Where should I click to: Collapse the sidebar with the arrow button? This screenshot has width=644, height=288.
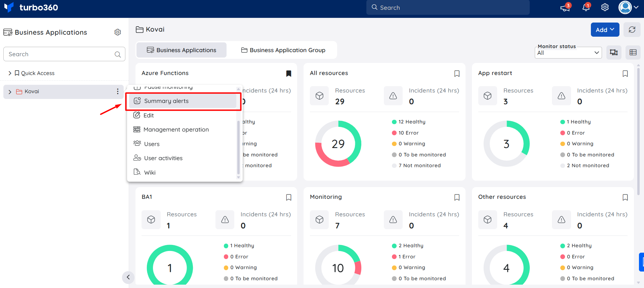[128, 277]
